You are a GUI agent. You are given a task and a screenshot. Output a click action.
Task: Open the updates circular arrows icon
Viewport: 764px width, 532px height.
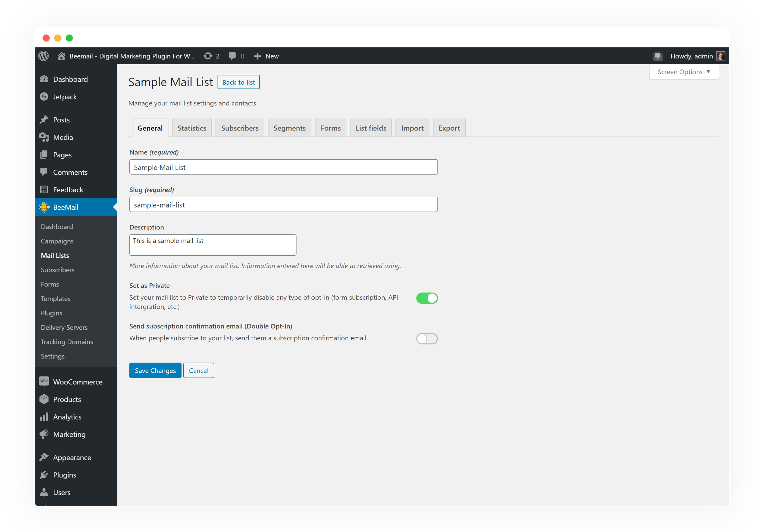tap(208, 56)
